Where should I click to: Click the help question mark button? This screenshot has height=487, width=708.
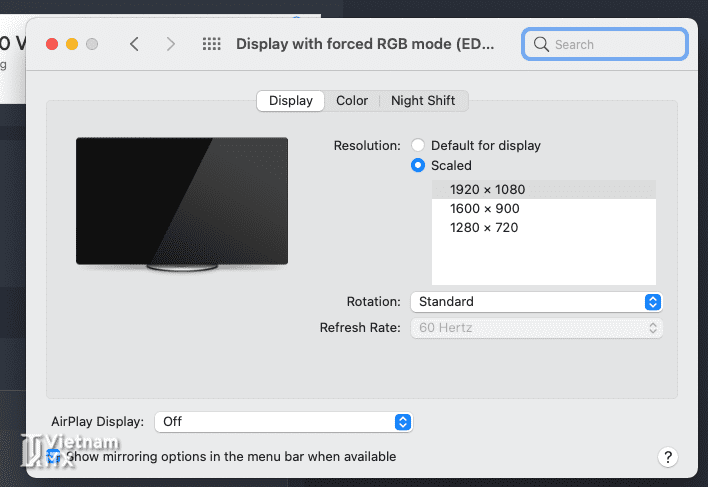point(668,457)
